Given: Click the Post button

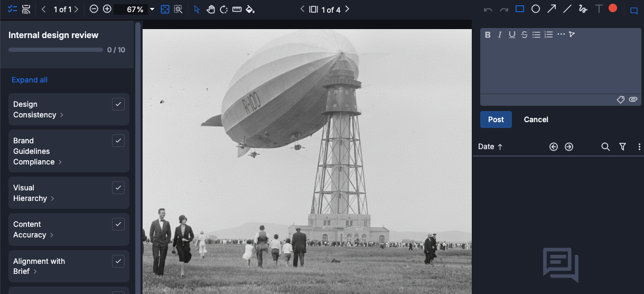Looking at the screenshot, I should coord(496,120).
